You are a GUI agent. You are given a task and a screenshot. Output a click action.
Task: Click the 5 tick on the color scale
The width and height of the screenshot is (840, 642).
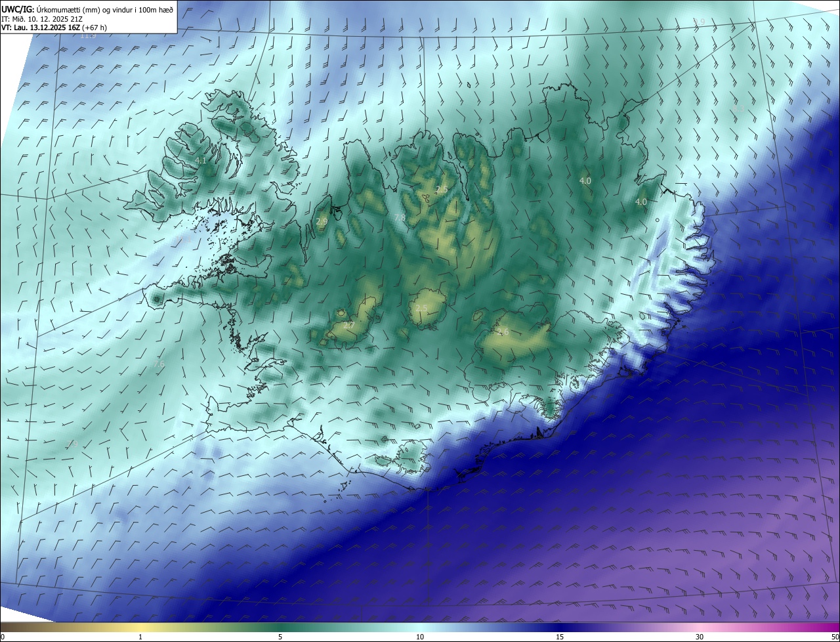280,637
